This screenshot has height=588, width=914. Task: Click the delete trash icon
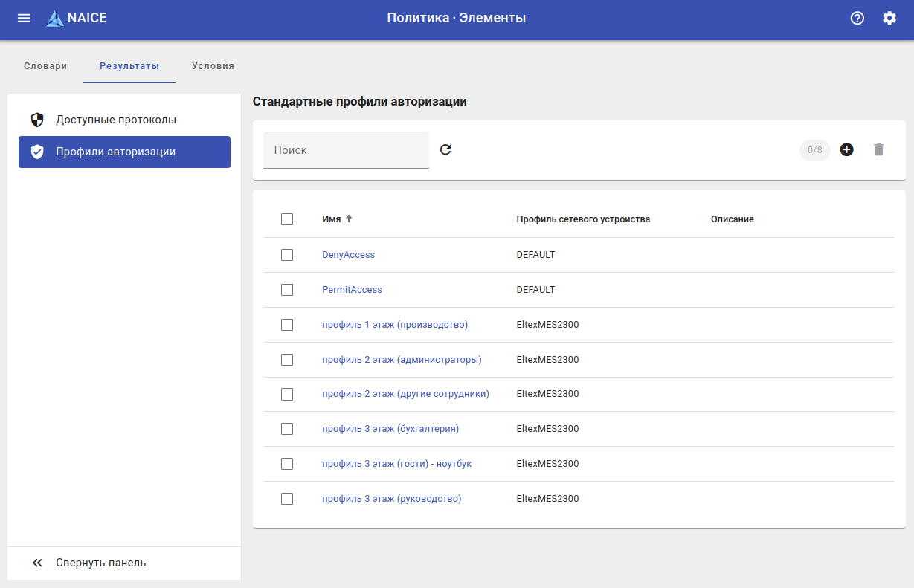(878, 149)
